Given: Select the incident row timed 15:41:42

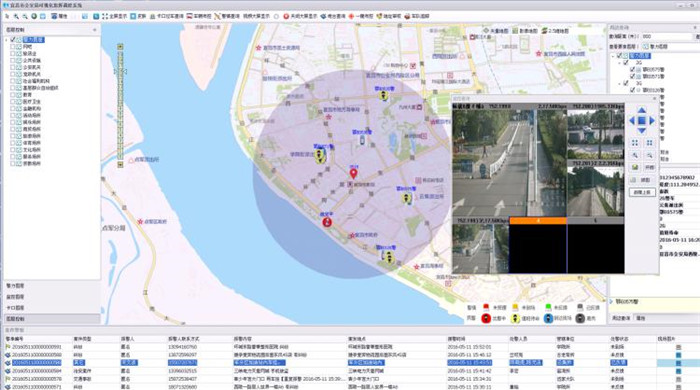Looking at the screenshot, I should tap(352, 371).
